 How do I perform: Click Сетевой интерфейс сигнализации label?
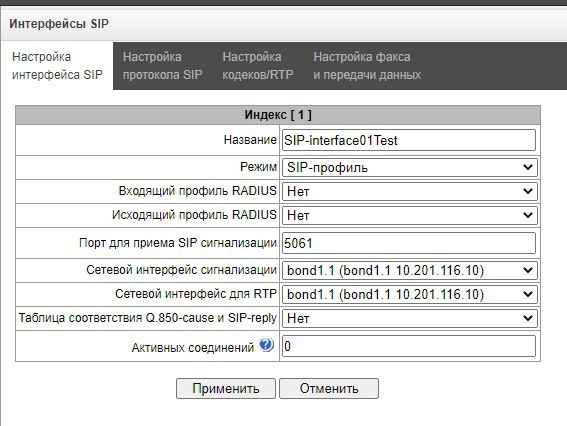point(181,270)
